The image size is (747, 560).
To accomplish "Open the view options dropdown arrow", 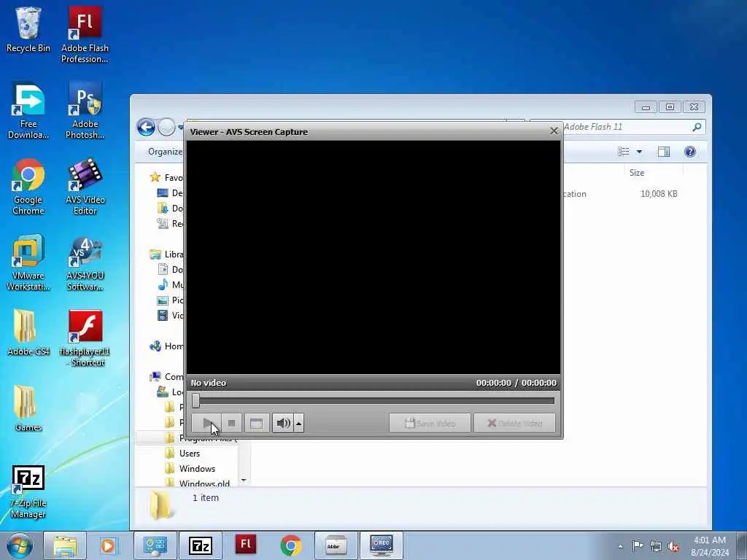I will (639, 152).
